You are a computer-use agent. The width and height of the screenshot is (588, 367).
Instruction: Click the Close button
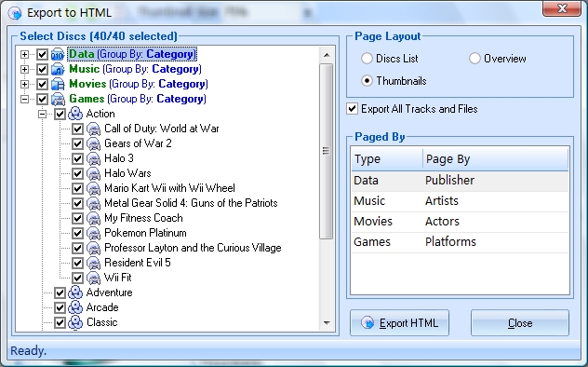click(520, 322)
